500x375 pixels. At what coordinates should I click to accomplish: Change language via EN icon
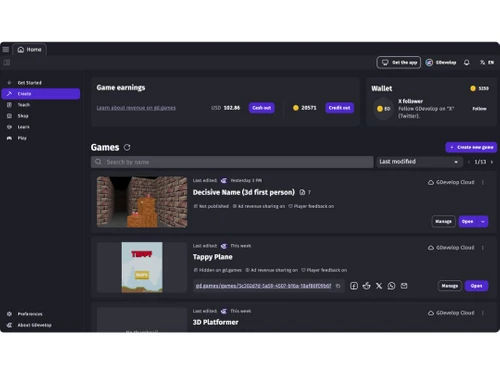(x=487, y=62)
